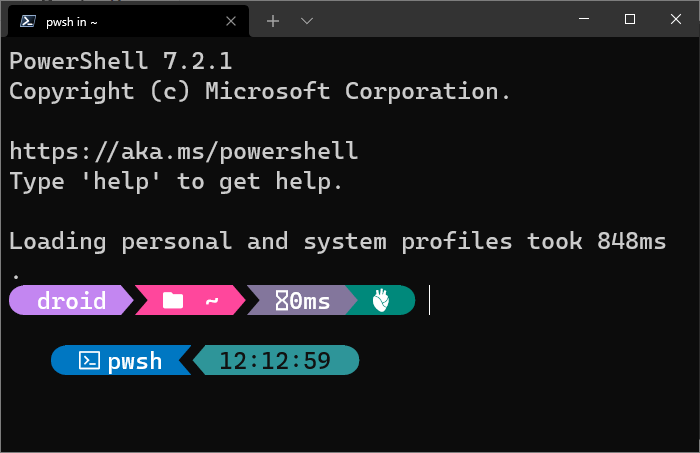Maximize the terminal window
Screen dimensions: 700x453
coord(629,19)
